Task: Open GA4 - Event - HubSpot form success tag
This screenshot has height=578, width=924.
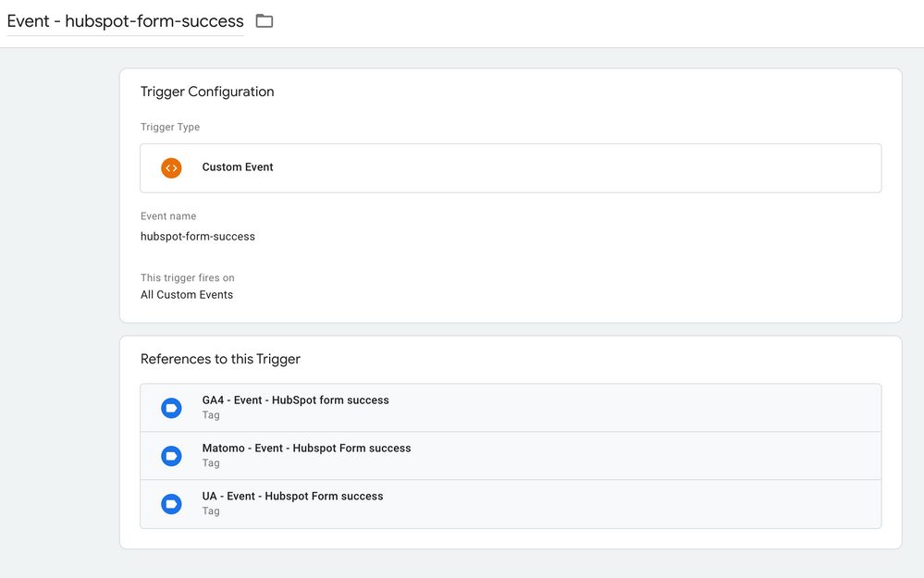Action: (511, 408)
